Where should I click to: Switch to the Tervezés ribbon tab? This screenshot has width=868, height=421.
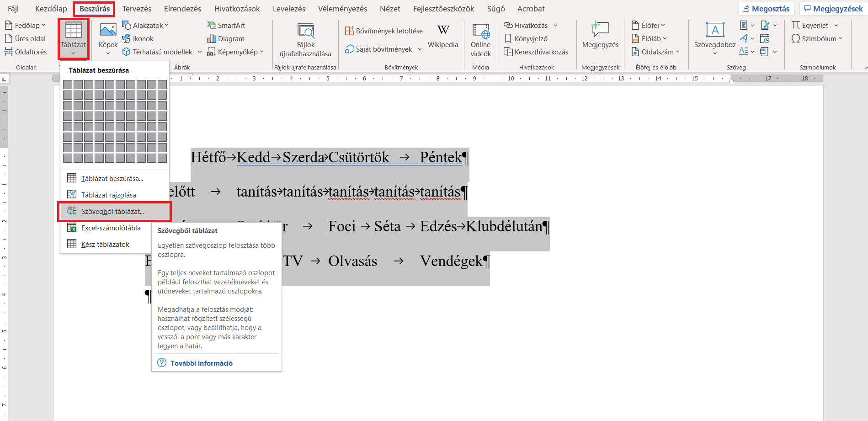[x=137, y=9]
